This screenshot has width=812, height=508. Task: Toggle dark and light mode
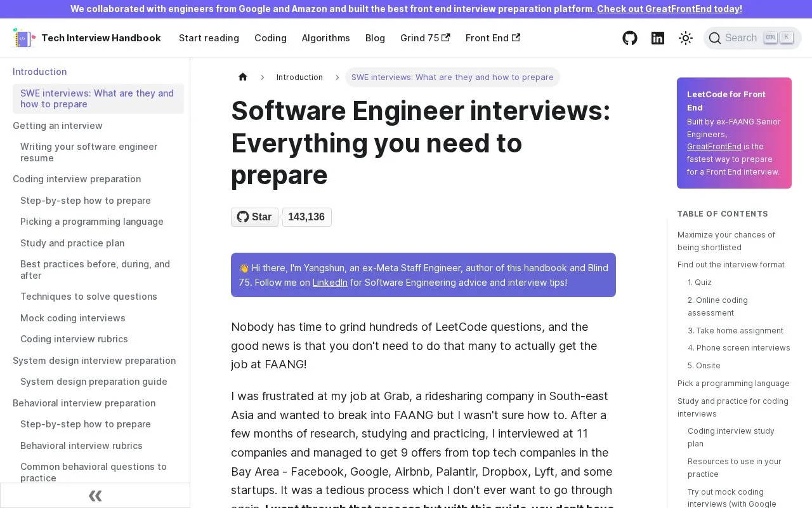(x=686, y=38)
